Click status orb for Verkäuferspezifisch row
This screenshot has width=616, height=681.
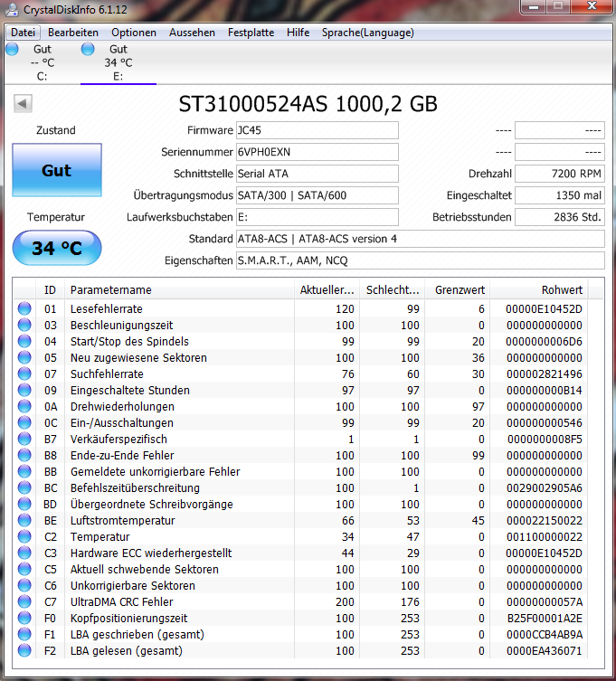24,440
